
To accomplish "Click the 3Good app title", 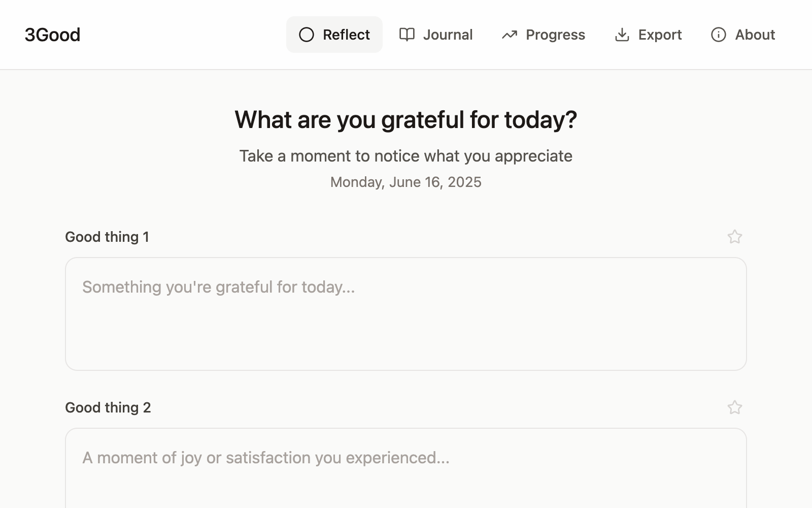I will 53,35.
